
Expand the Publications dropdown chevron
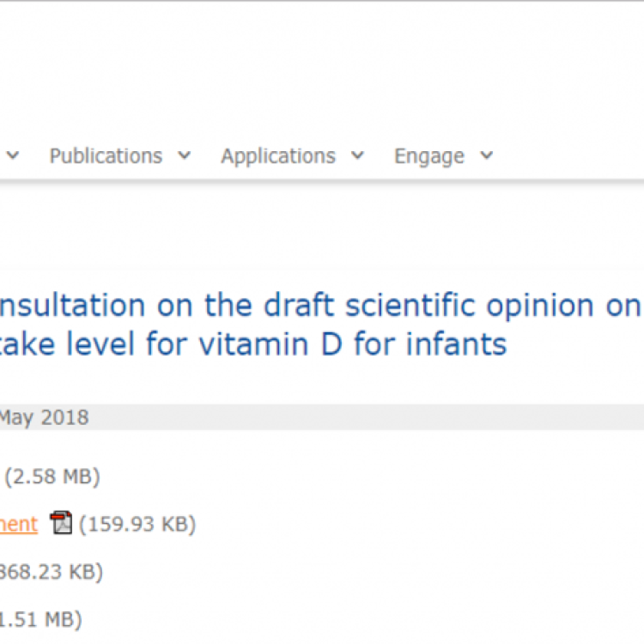pos(185,156)
